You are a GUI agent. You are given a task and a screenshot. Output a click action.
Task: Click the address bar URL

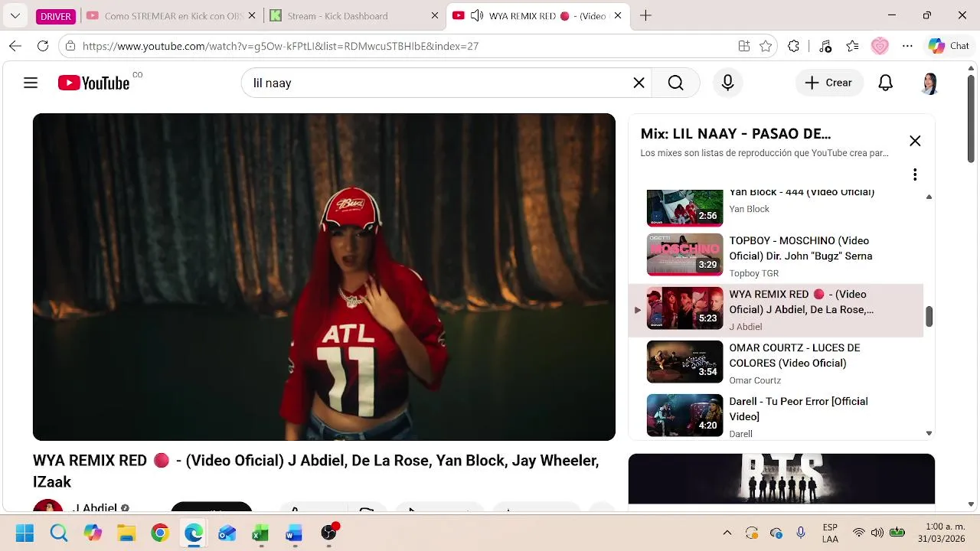(x=280, y=46)
